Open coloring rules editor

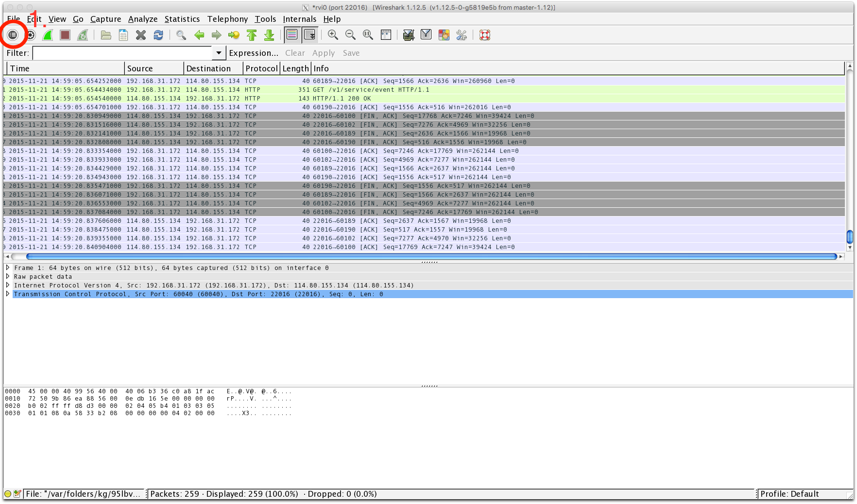click(x=444, y=35)
